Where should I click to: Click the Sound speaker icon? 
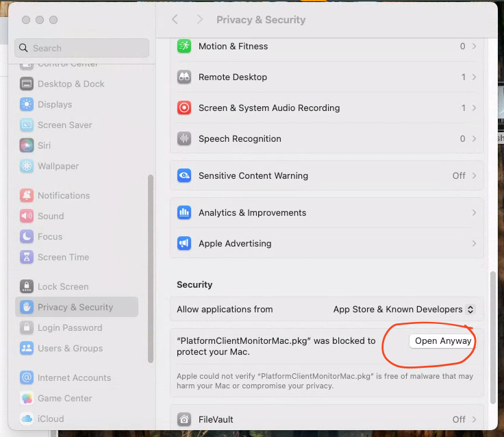click(x=27, y=216)
